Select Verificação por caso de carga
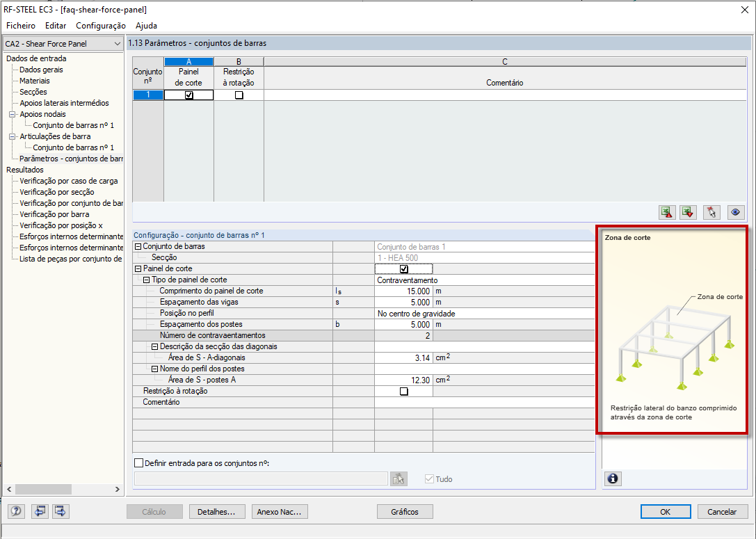Screen dimensions: 756x539 (x=68, y=181)
